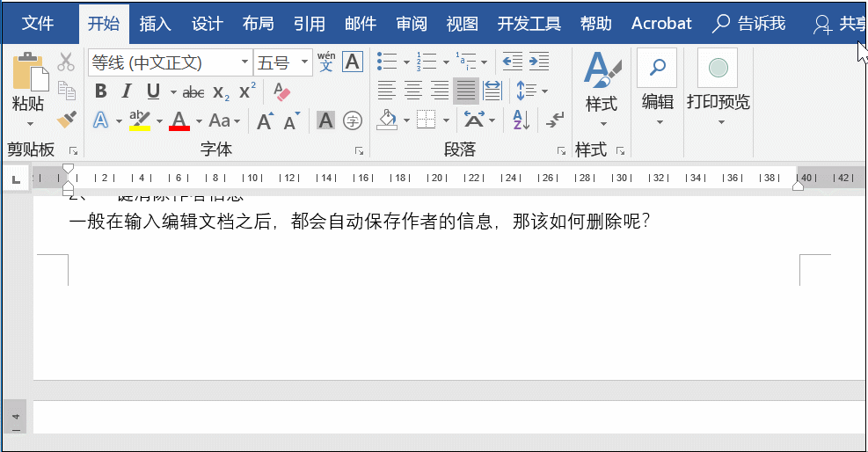
Task: Toggle Bold formatting
Action: (x=101, y=91)
